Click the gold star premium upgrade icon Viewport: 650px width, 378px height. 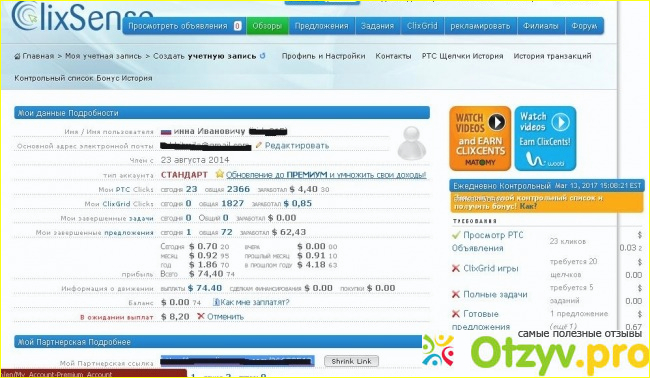click(219, 174)
